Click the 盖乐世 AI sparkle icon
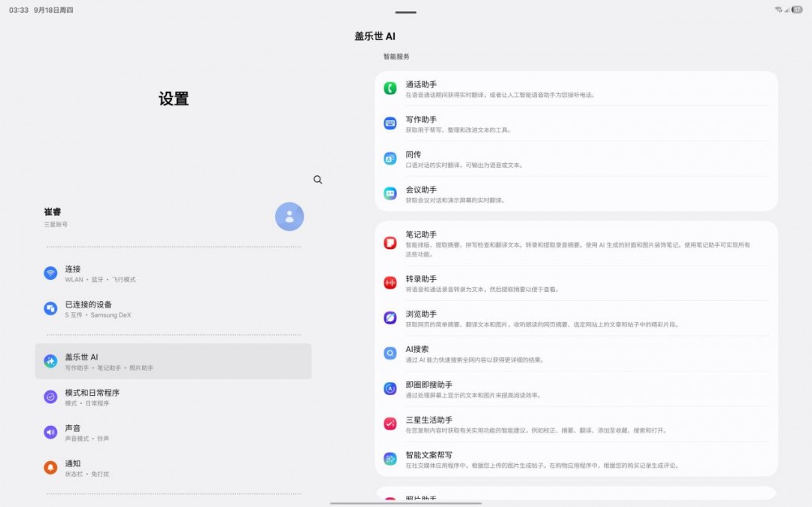 click(x=50, y=361)
